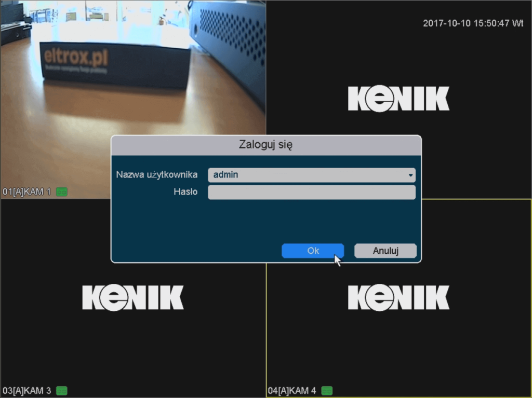Select the 03[A]KAM 3 channel label
Viewport: 532px width, 398px height.
click(x=26, y=390)
